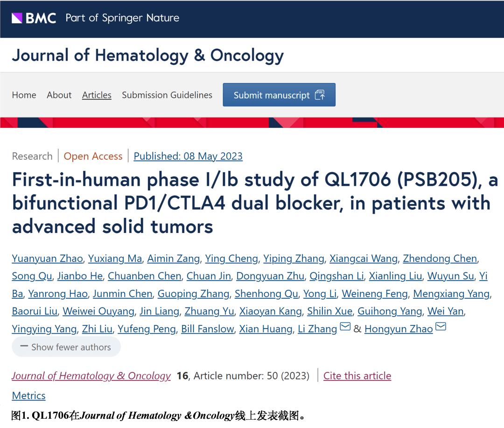Open the italic Journal of Hematology & Oncology link
504x428 pixels.
point(91,376)
